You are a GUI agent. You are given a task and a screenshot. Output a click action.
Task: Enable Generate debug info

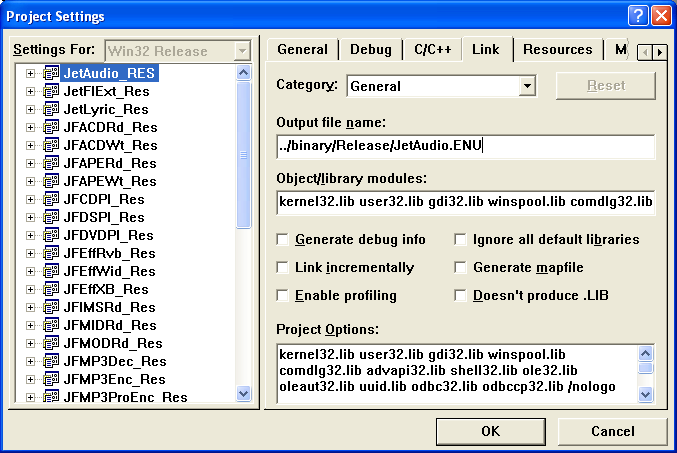(282, 239)
